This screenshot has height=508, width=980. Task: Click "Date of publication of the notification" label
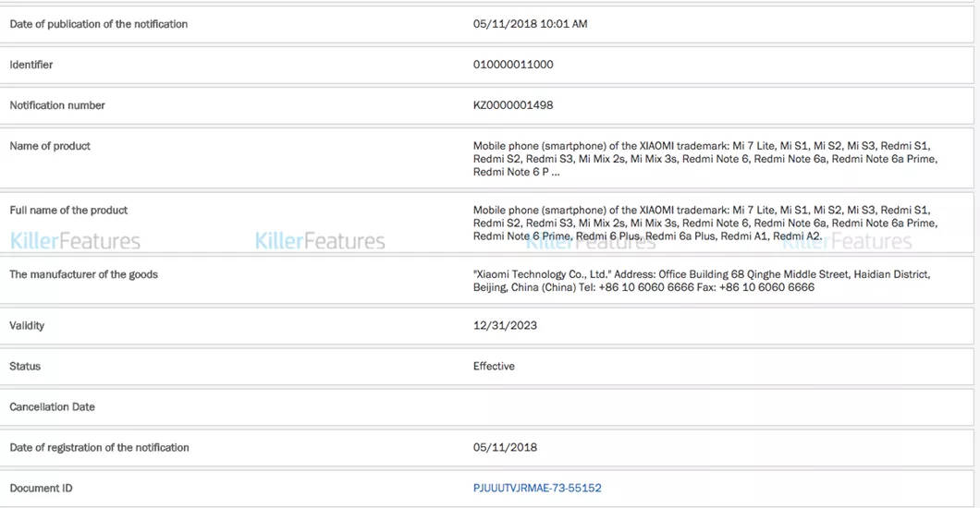click(98, 24)
